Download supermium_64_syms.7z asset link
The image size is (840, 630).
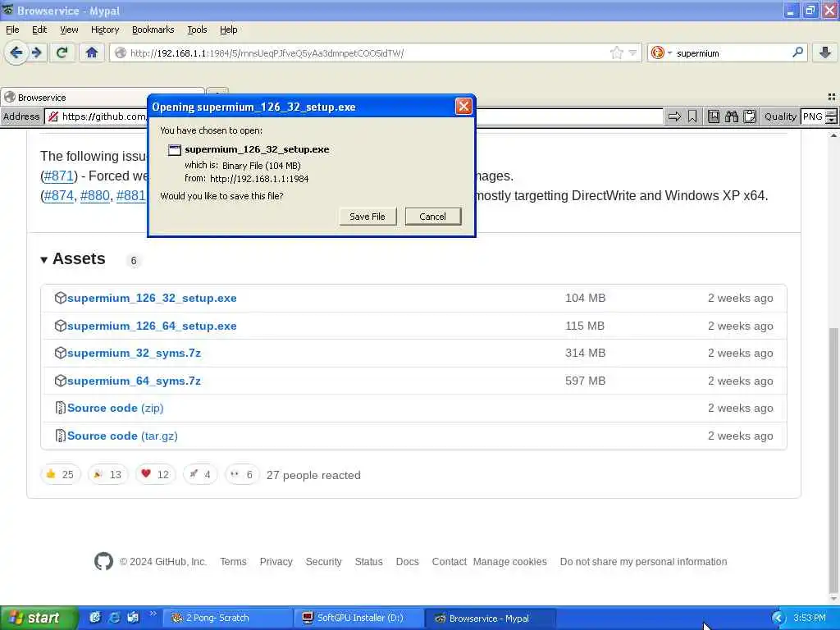point(134,381)
